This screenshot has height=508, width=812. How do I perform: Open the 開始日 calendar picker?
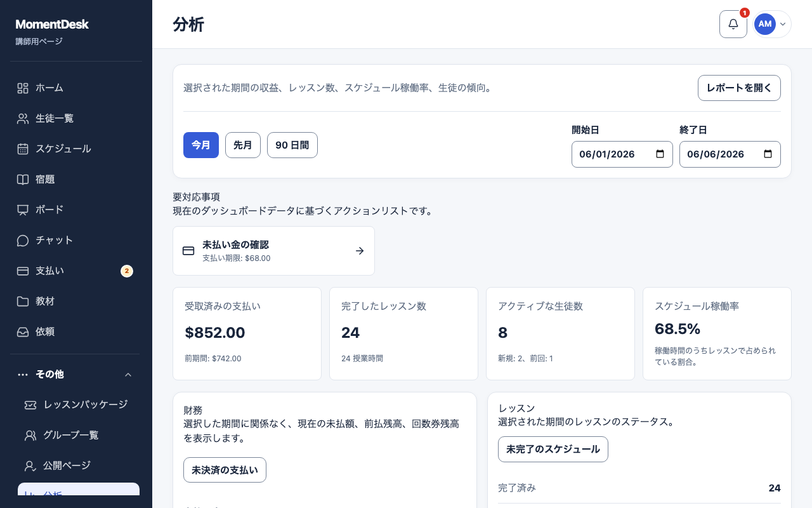(x=660, y=154)
